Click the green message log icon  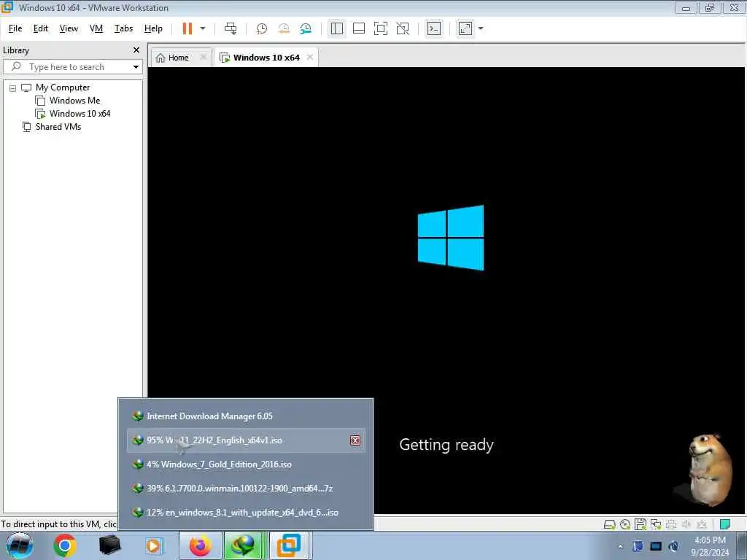(x=725, y=525)
